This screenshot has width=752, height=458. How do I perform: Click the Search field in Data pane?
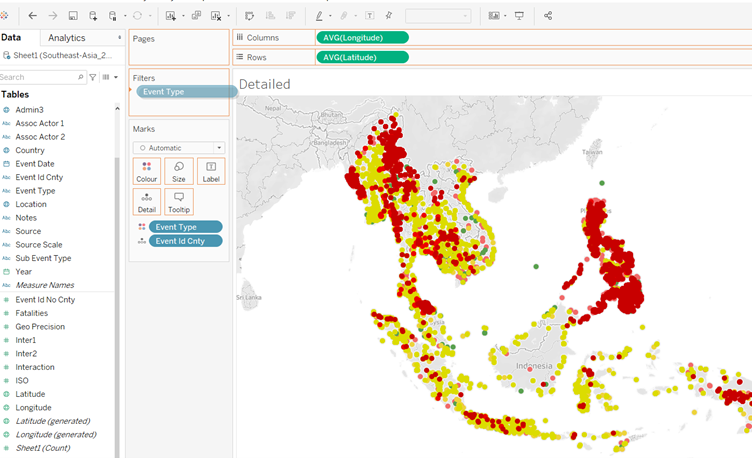[40, 77]
